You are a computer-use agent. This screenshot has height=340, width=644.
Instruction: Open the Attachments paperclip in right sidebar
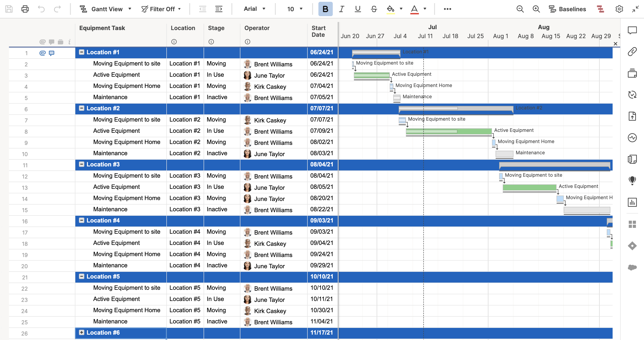632,52
